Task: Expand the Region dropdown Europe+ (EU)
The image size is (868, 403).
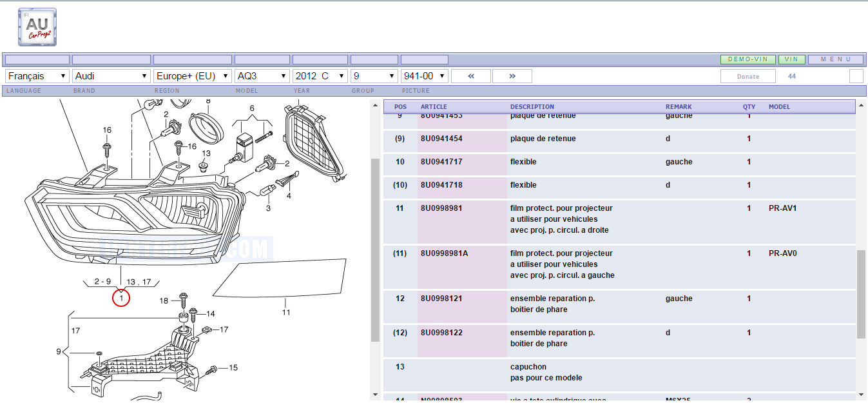Action: (x=193, y=76)
